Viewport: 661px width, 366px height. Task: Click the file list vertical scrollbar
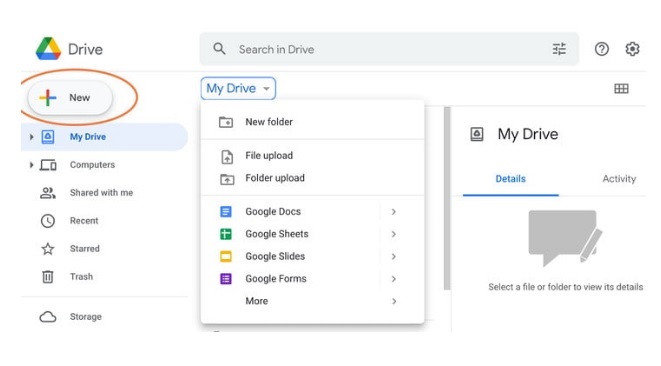point(447,198)
